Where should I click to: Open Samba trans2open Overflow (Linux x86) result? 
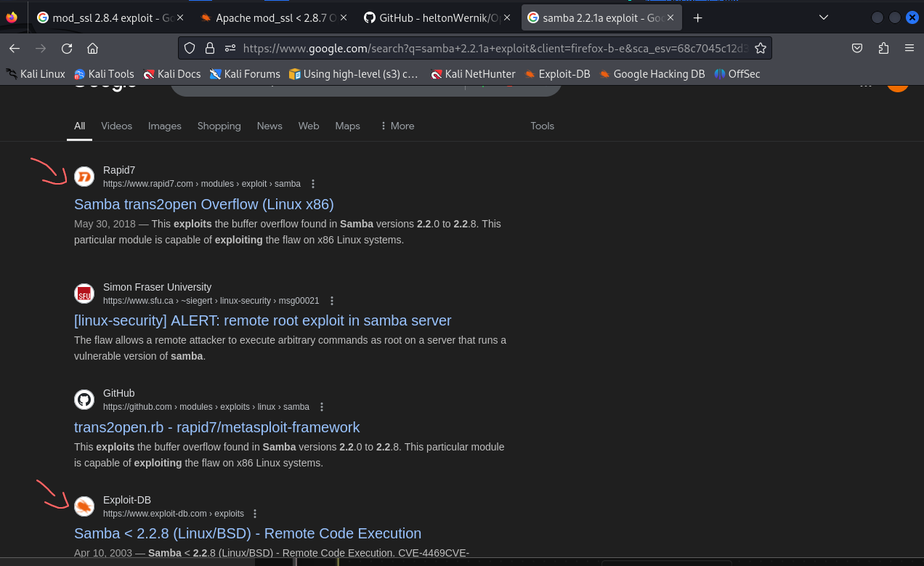click(x=204, y=204)
